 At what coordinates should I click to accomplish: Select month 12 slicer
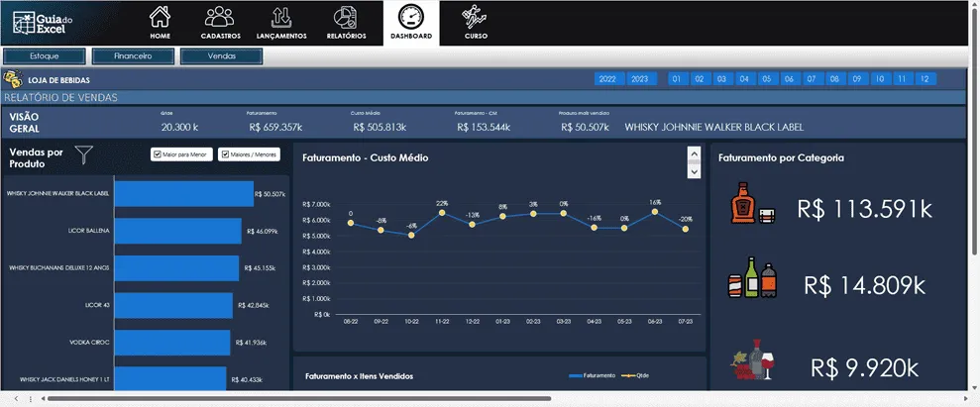[x=926, y=79]
